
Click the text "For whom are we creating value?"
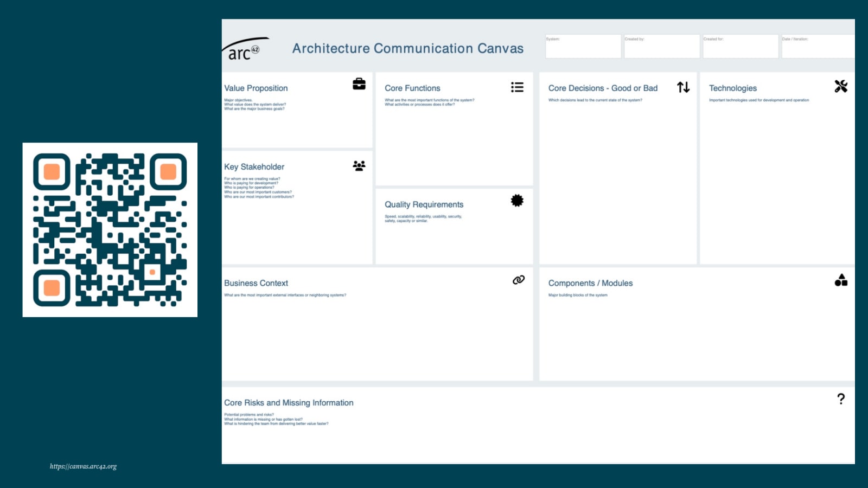tap(252, 179)
